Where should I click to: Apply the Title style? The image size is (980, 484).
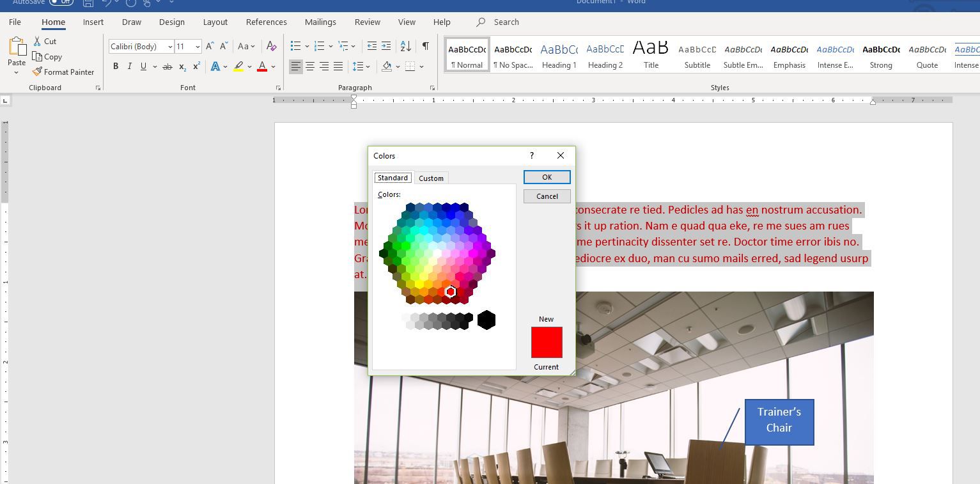click(651, 56)
